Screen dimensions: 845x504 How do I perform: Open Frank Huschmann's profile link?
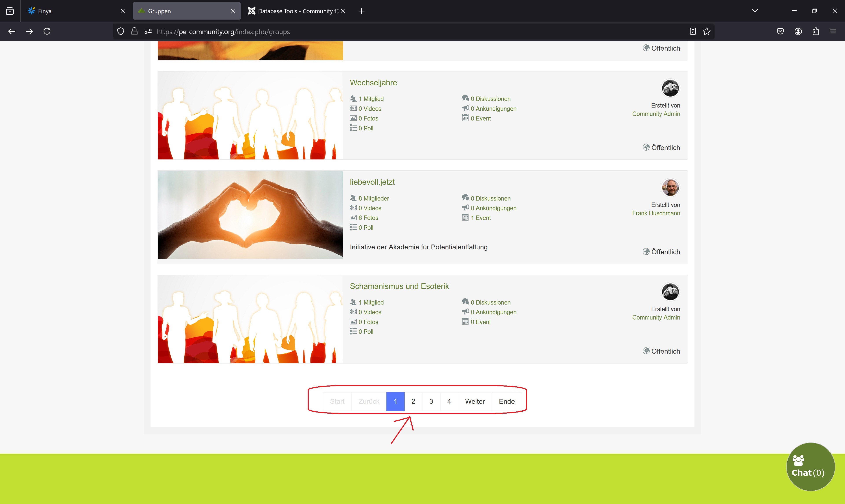656,213
